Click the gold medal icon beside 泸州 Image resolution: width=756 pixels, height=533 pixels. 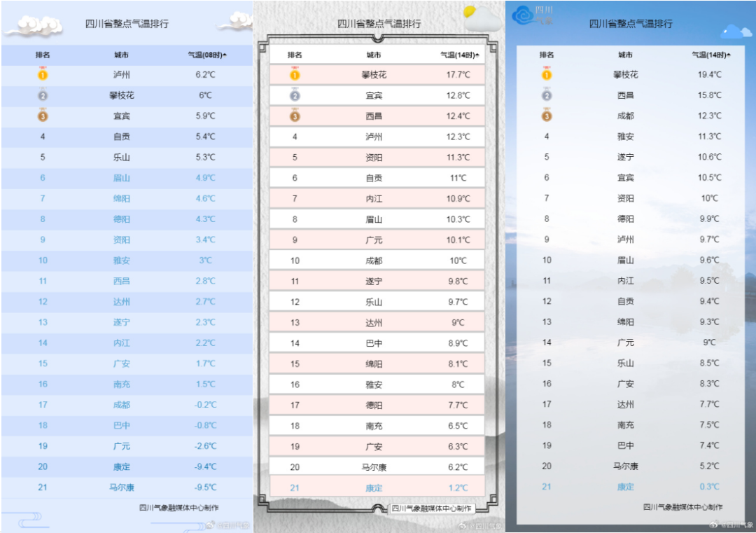[43, 75]
